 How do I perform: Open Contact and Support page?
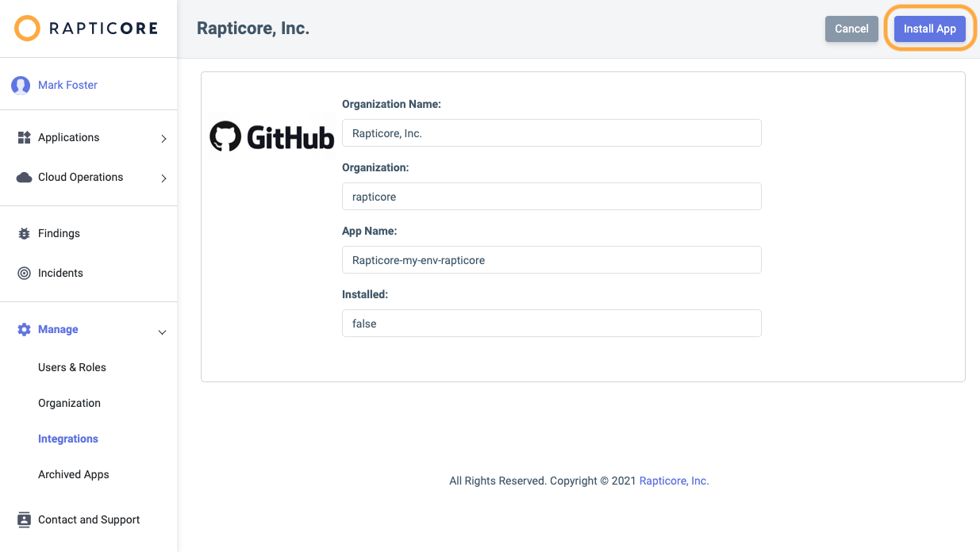pyautogui.click(x=89, y=519)
